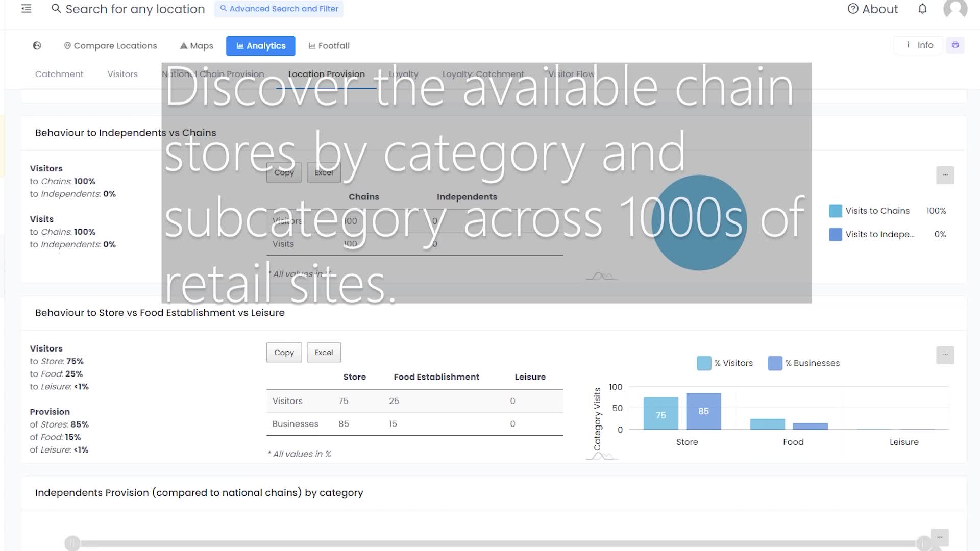
Task: Toggle Visits to Independents legend swatch
Action: (836, 234)
